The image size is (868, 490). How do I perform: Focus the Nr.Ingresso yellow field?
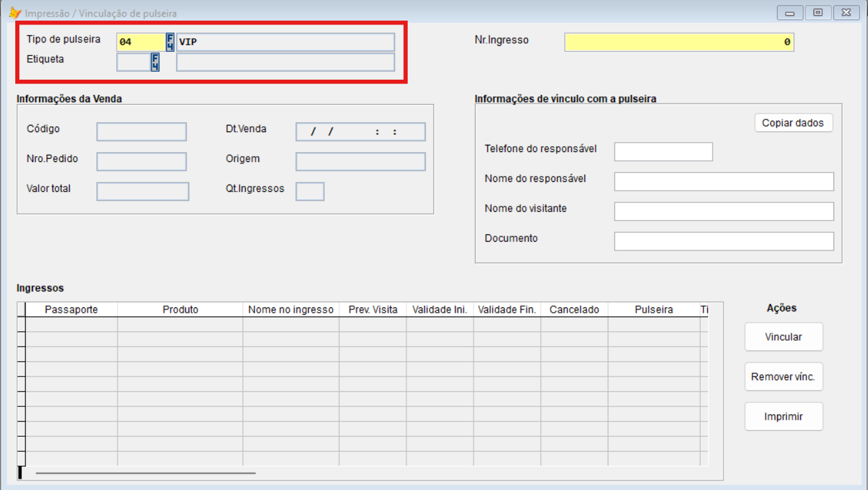pos(679,42)
